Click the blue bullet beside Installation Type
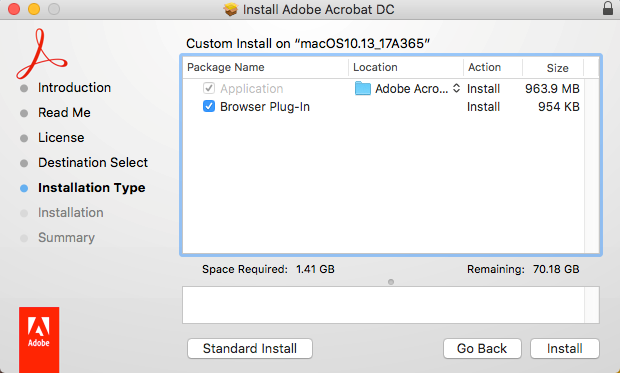 24,188
